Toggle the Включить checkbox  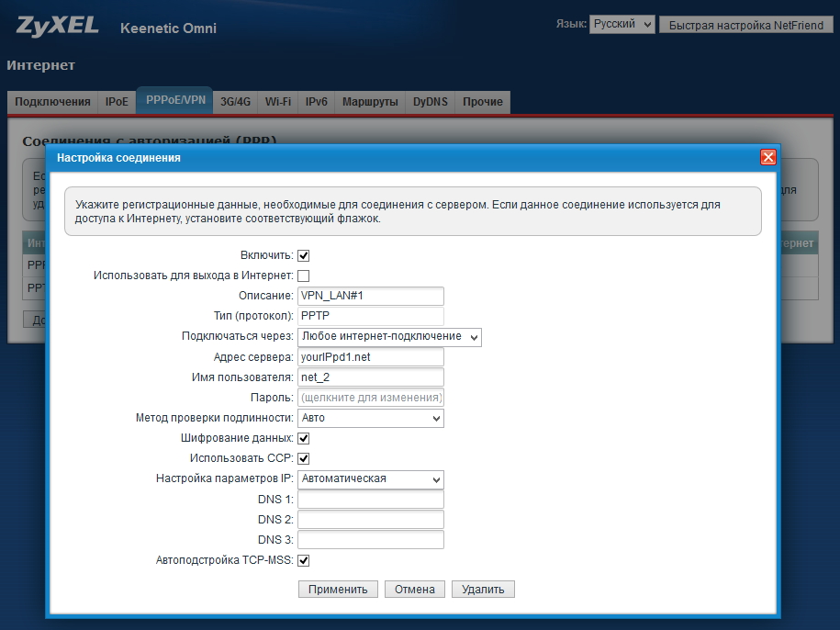pyautogui.click(x=304, y=255)
